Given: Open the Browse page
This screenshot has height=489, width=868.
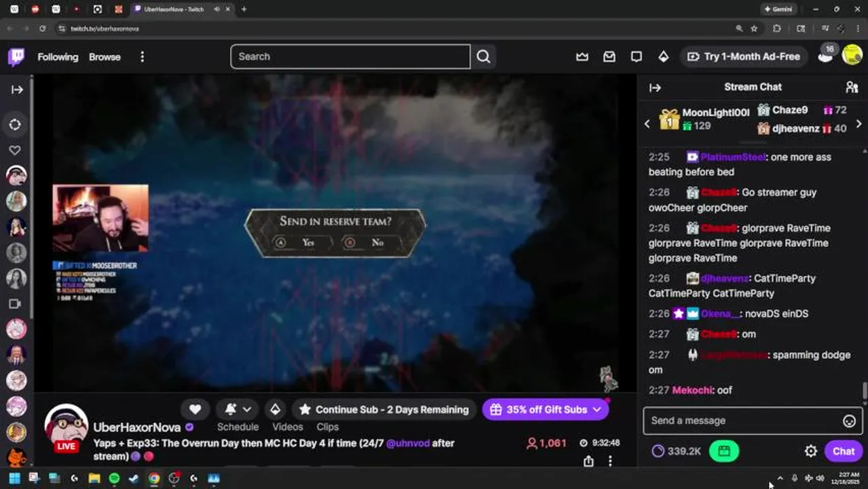Looking at the screenshot, I should (x=105, y=56).
